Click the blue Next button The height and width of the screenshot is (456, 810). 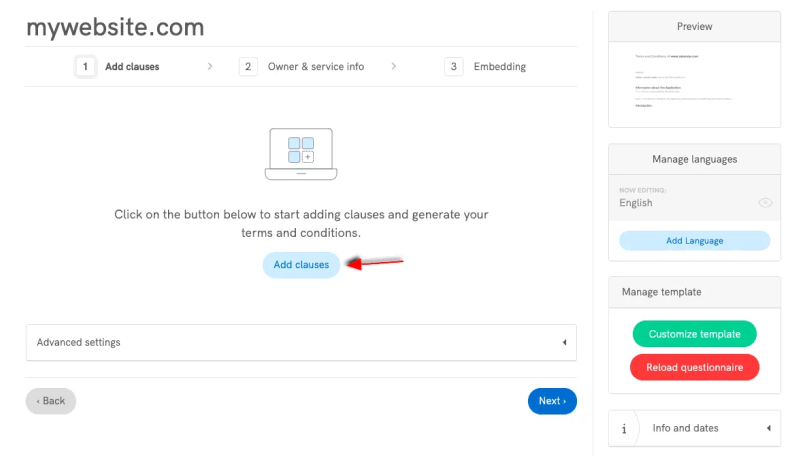[552, 401]
